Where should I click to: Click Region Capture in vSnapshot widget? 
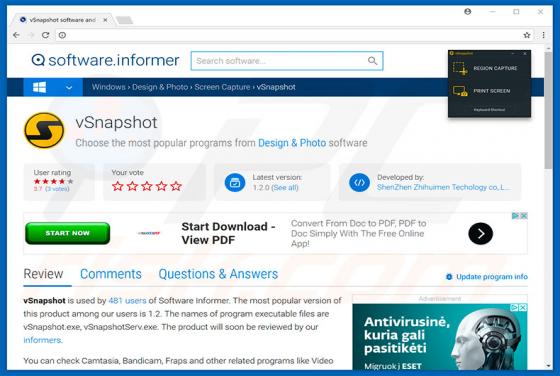(x=485, y=68)
